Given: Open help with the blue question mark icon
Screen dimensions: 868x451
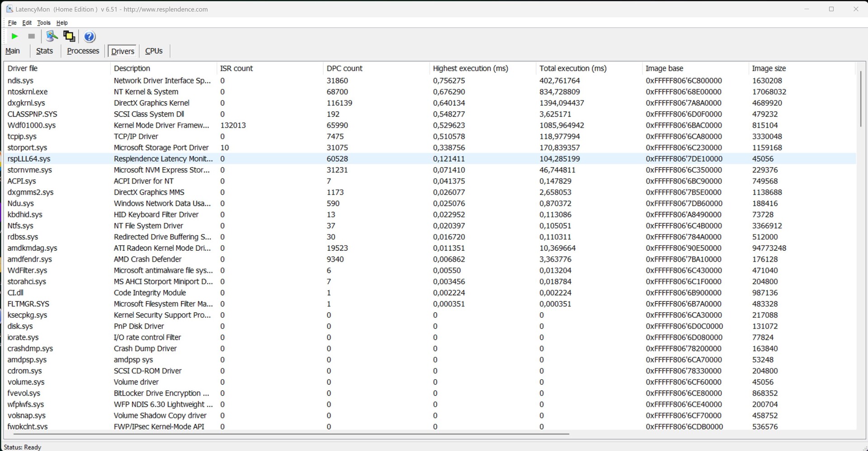Looking at the screenshot, I should 90,37.
